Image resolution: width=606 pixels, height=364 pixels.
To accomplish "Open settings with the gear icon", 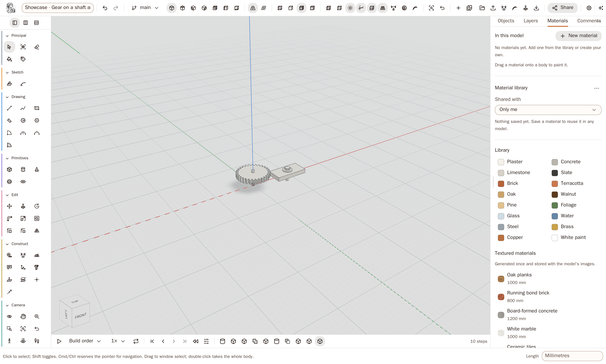I will tap(589, 8).
